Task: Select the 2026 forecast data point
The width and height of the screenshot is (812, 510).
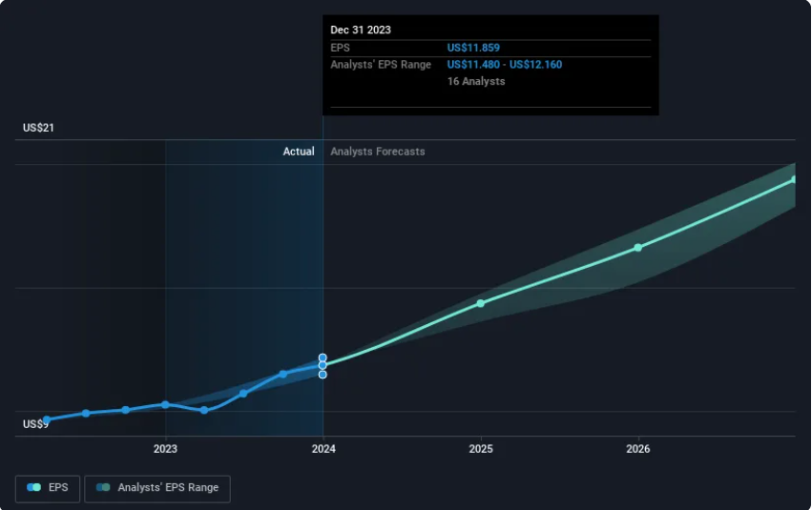Action: click(x=638, y=248)
